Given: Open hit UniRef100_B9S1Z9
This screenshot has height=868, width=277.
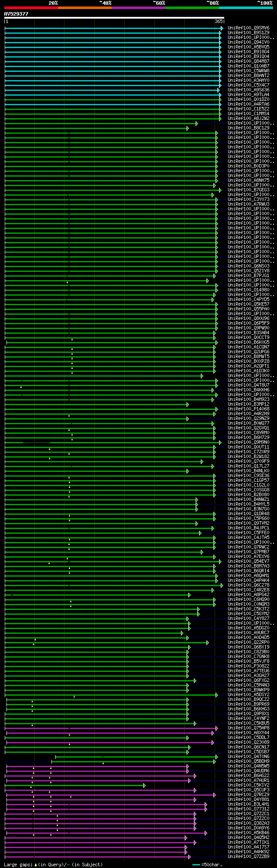Looking at the screenshot, I should pos(248,33).
